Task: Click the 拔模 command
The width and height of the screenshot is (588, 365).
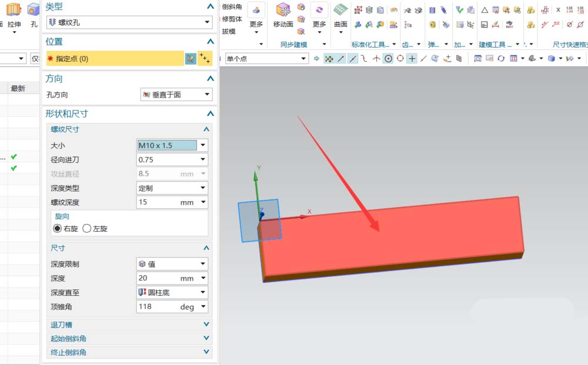Action: pyautogui.click(x=229, y=31)
